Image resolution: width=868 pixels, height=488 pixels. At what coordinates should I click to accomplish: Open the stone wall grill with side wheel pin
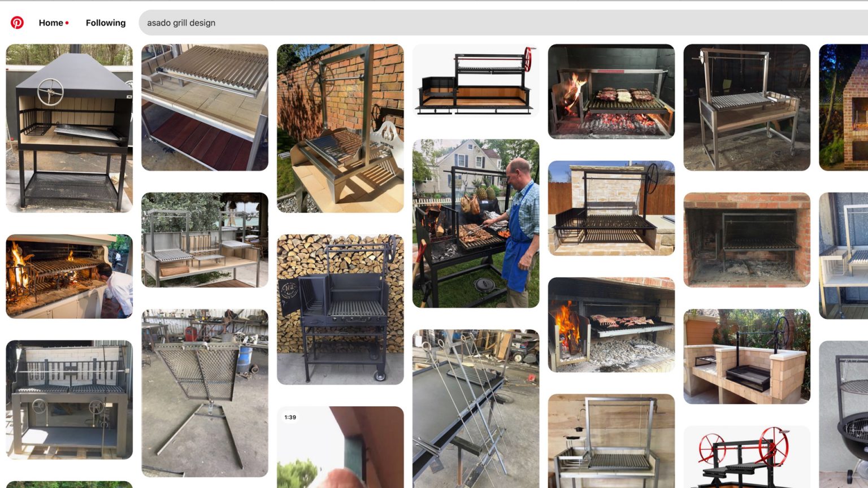611,208
